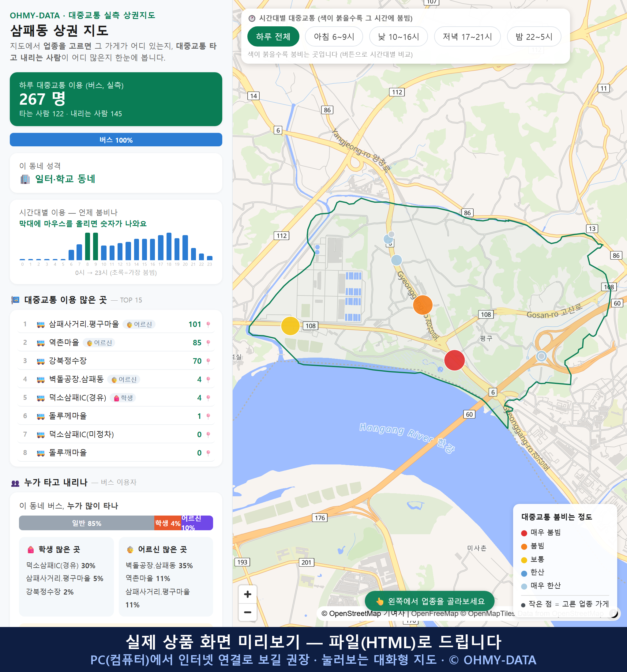Screen dimensions: 627x672
Task: Click the 역촌마을 stop name
Action: click(x=64, y=342)
